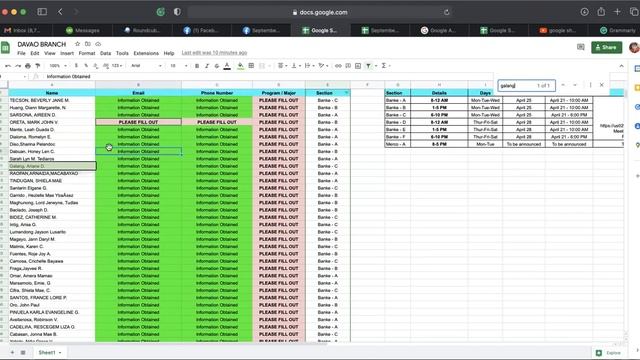Go to previous find result

[x=563, y=85]
